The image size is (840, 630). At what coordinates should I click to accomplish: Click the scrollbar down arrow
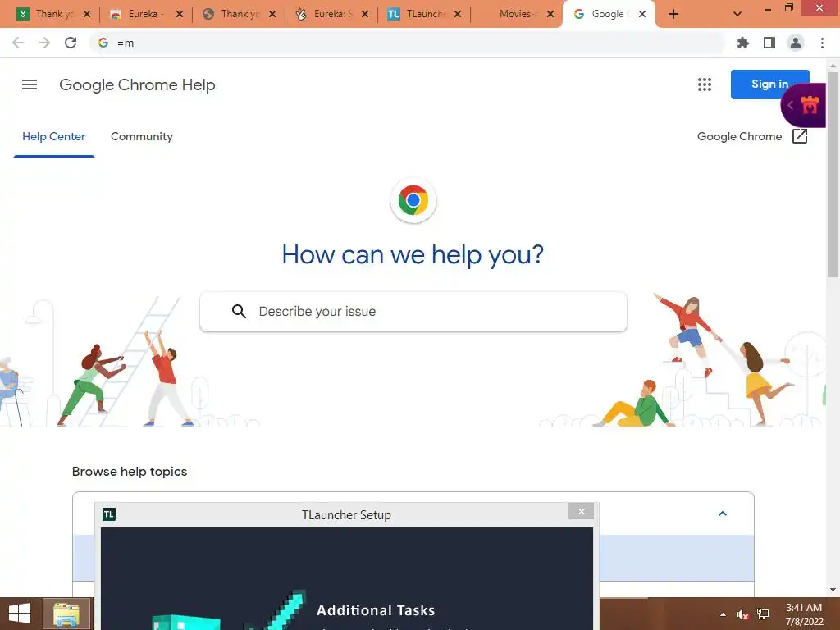click(x=833, y=590)
